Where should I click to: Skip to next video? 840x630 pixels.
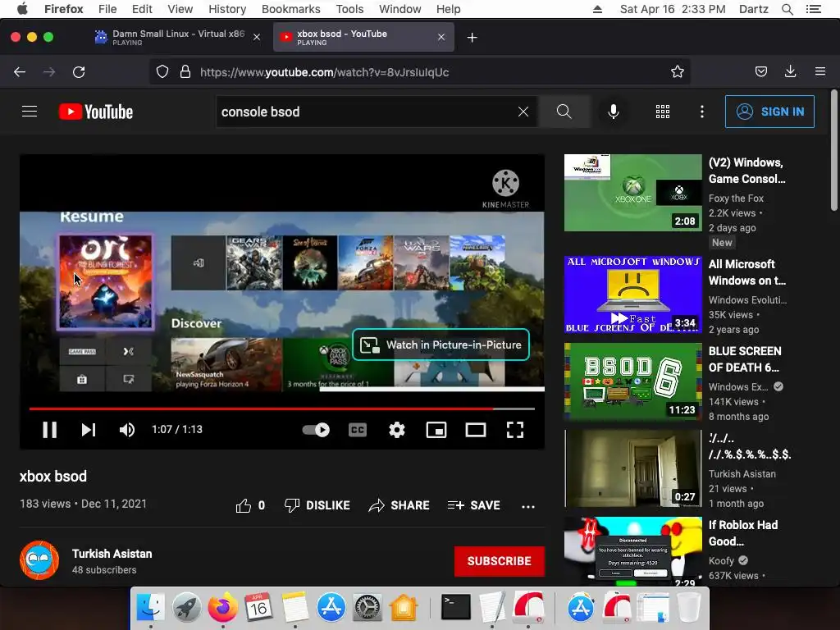tap(89, 430)
